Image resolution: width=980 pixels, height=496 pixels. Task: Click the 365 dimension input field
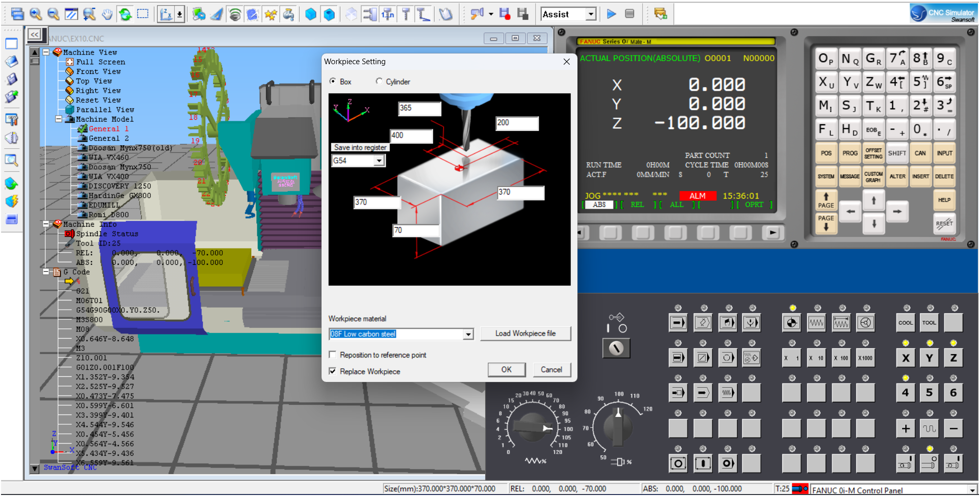pos(419,108)
